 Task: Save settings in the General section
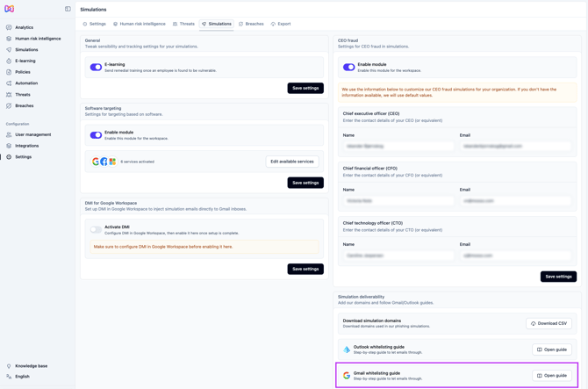point(305,88)
